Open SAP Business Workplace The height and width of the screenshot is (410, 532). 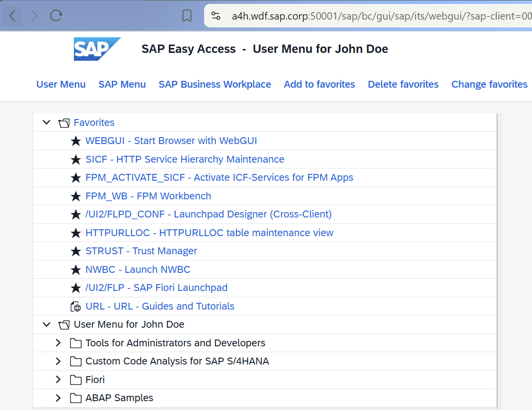215,84
